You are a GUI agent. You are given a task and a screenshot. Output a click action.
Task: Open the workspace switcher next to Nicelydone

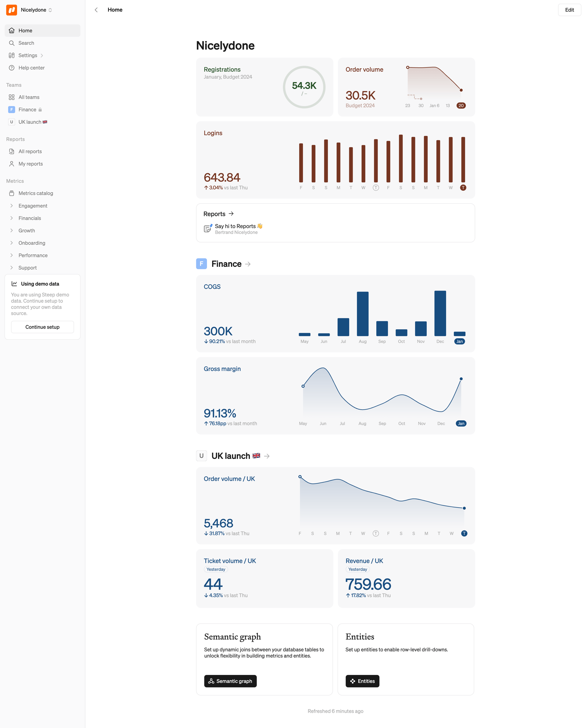(x=50, y=10)
